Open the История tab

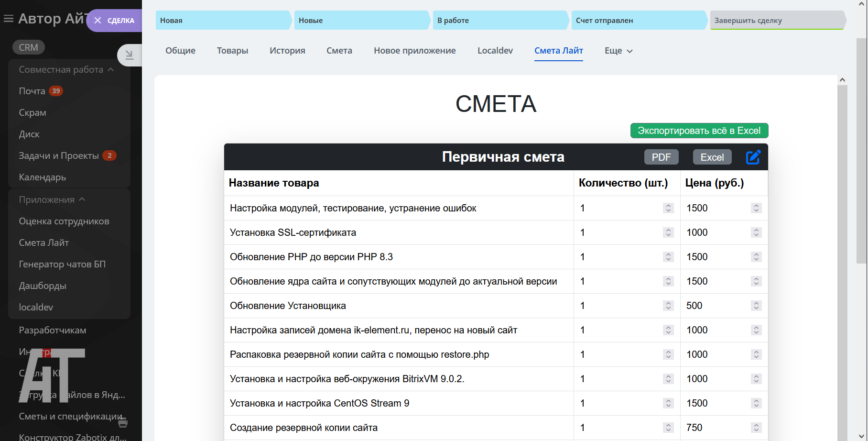click(287, 51)
